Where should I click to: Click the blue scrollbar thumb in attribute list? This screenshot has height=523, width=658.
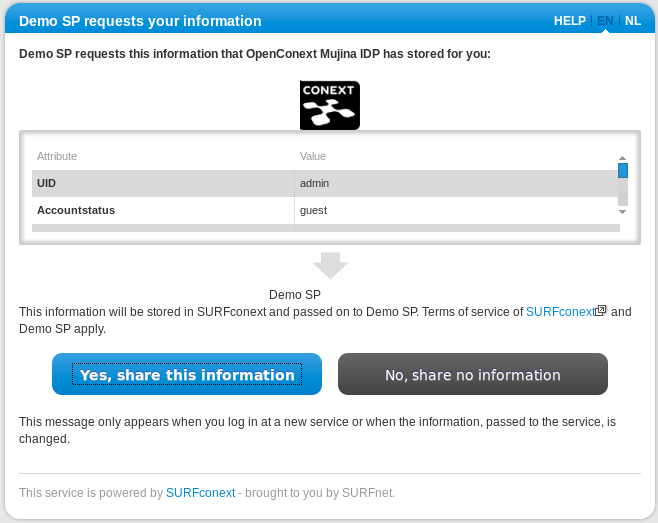tap(623, 170)
